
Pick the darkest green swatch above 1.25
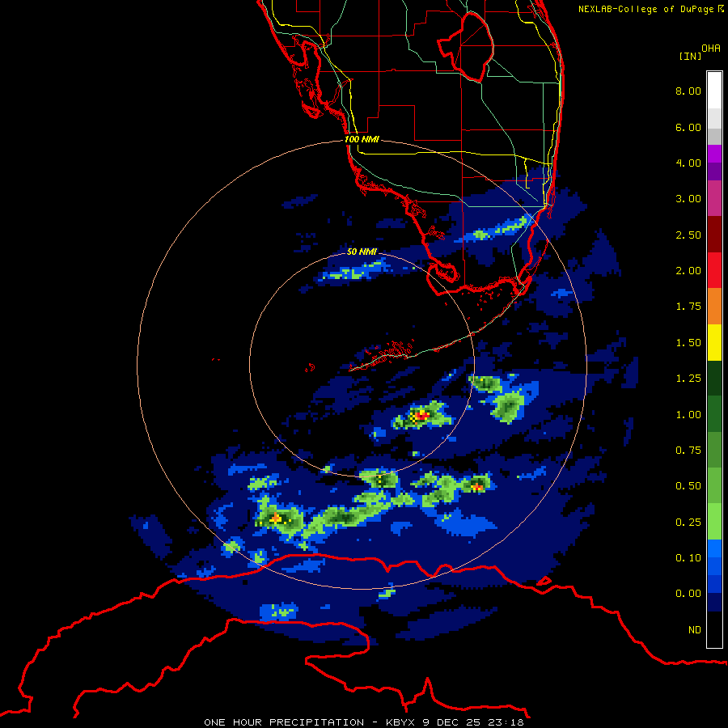tap(714, 379)
